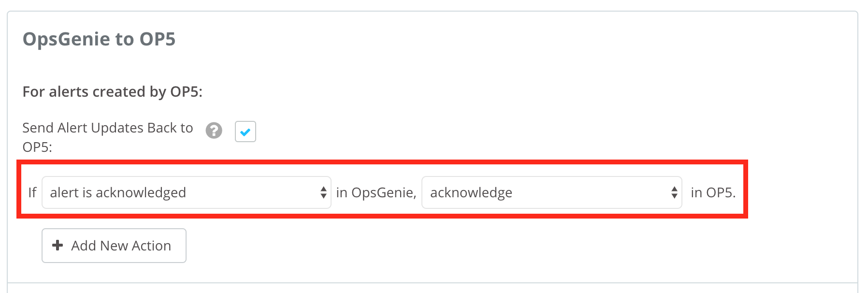Click the up-down arrows on the alert condition dropdown
The width and height of the screenshot is (868, 293).
[x=323, y=193]
